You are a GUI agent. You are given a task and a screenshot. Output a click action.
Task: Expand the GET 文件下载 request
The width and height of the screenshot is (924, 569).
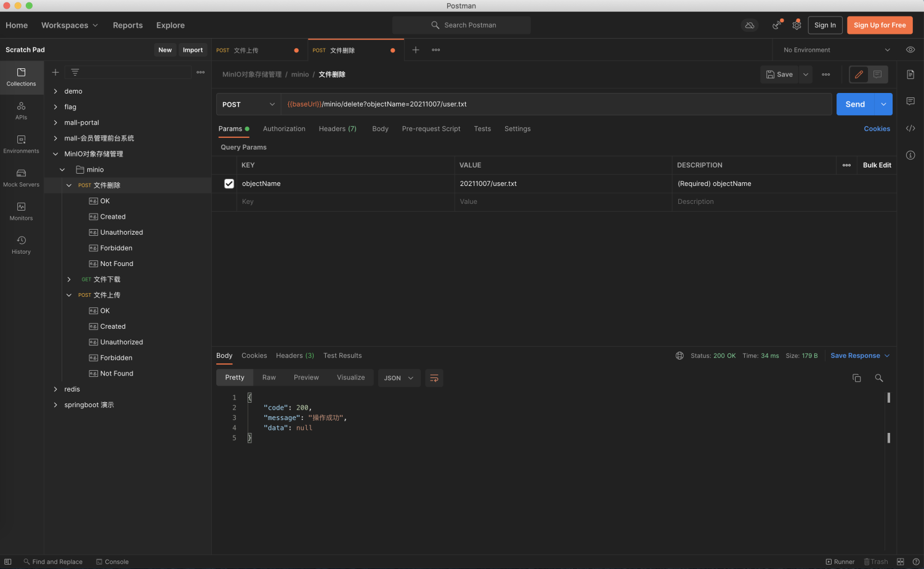click(69, 280)
